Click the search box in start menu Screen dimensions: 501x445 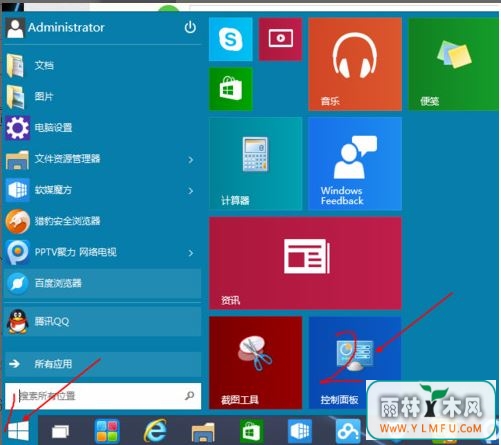tap(103, 396)
